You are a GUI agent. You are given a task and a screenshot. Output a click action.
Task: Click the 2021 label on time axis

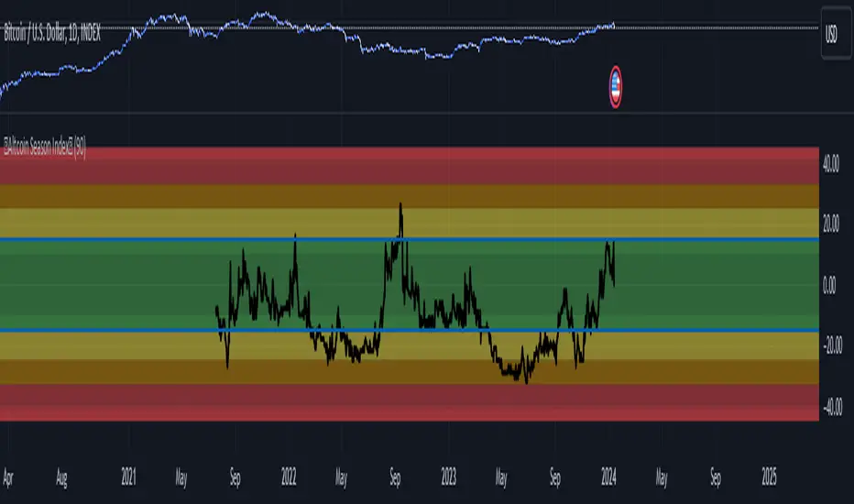point(128,477)
